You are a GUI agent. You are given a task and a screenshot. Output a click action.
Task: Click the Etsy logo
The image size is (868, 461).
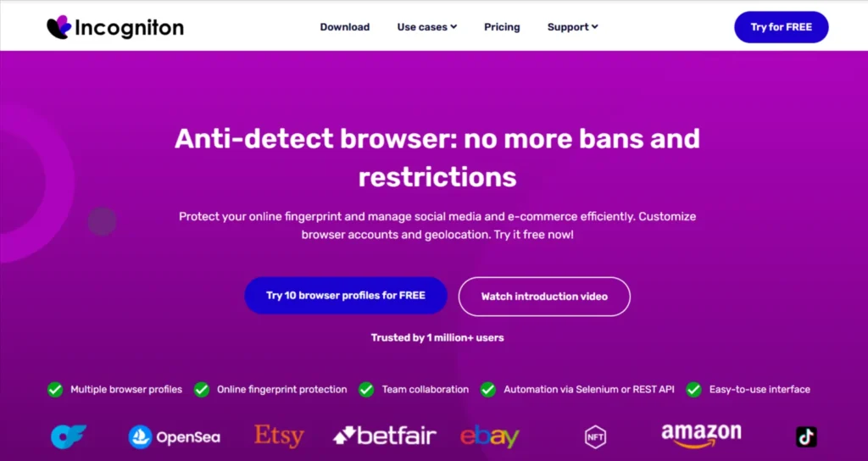(279, 436)
